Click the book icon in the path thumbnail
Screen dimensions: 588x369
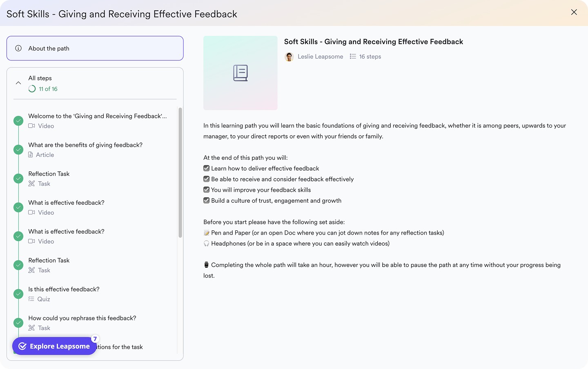coord(240,73)
